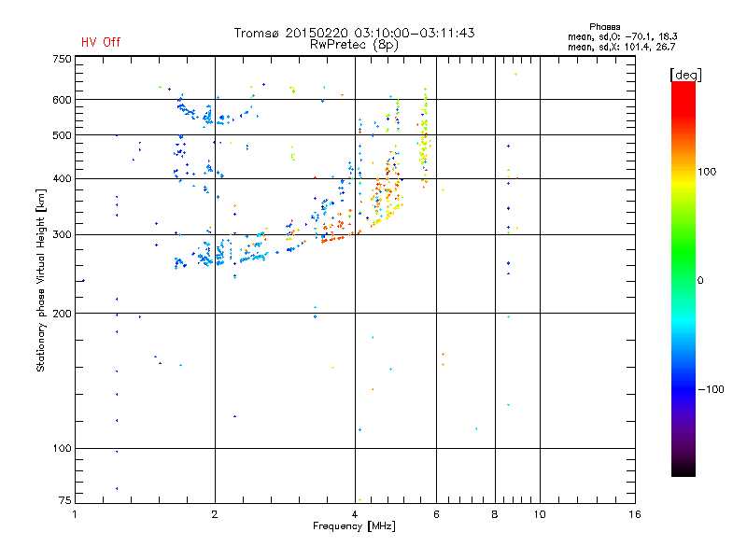Click the x-axis tick label '10'
This screenshot has width=747, height=560.
pyautogui.click(x=540, y=514)
